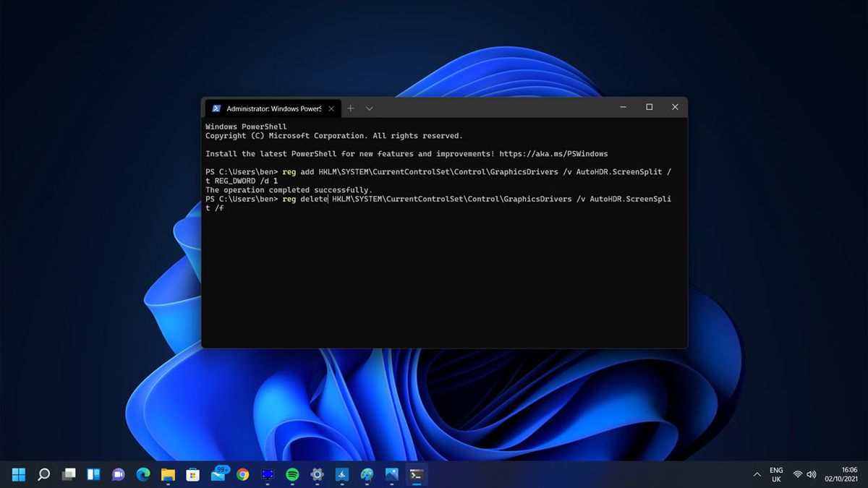Open the Photos app from the taskbar
Screen dimensions: 868x488
tap(391, 475)
